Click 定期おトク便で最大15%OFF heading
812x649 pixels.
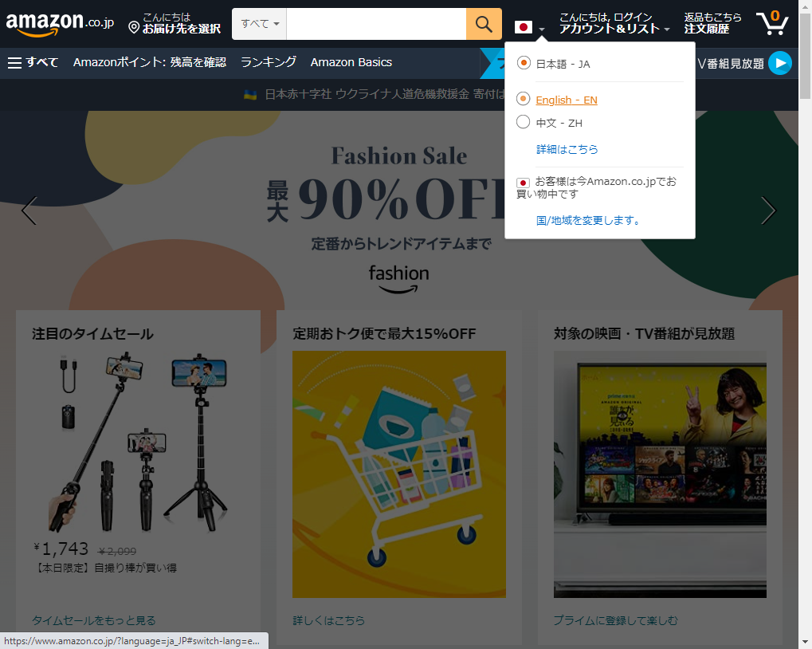384,333
